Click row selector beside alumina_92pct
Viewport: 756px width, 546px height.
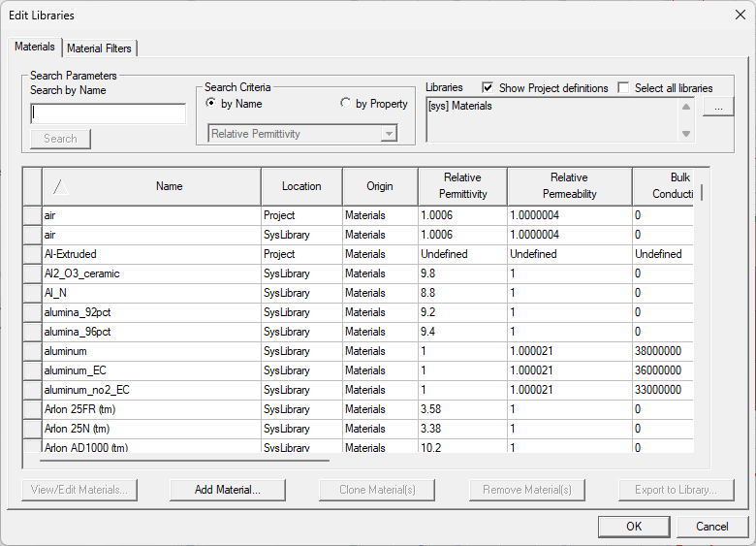[32, 312]
